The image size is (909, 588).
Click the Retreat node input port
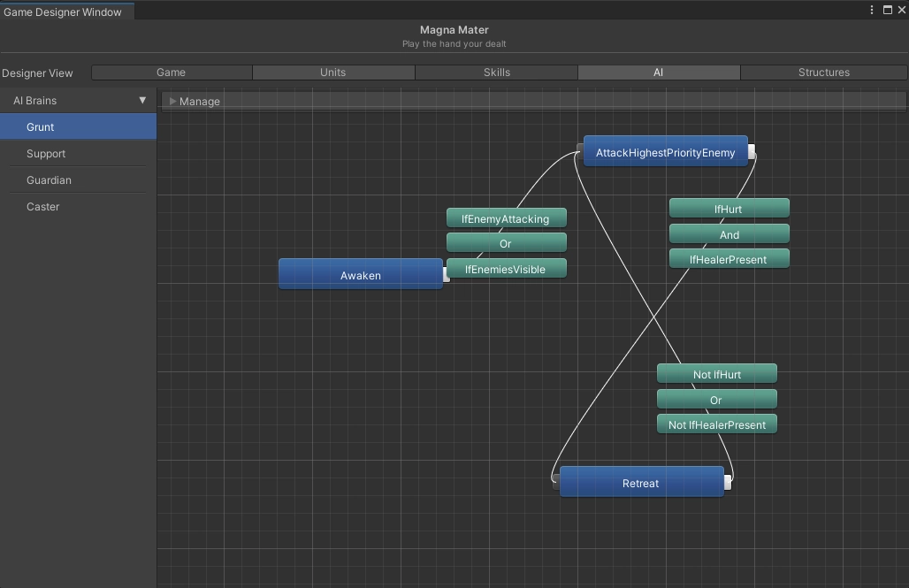click(556, 483)
